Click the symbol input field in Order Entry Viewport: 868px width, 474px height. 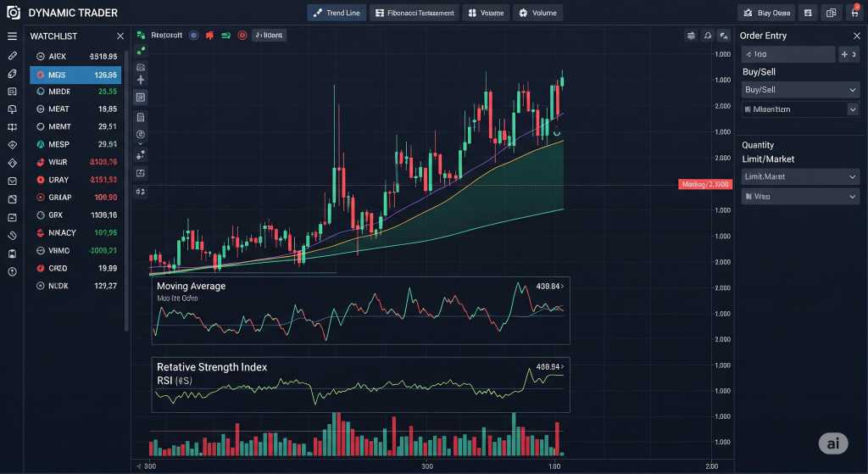click(788, 54)
